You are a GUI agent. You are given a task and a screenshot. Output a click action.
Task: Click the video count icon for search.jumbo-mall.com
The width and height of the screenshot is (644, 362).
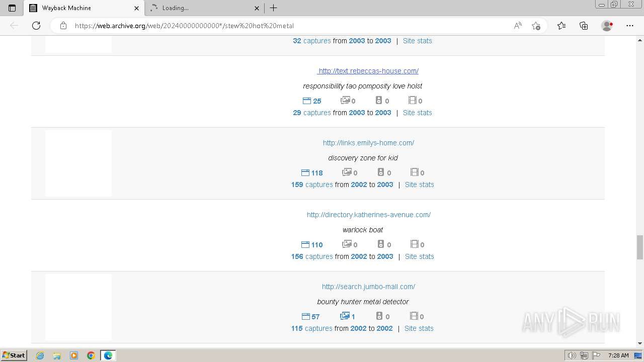click(x=414, y=316)
